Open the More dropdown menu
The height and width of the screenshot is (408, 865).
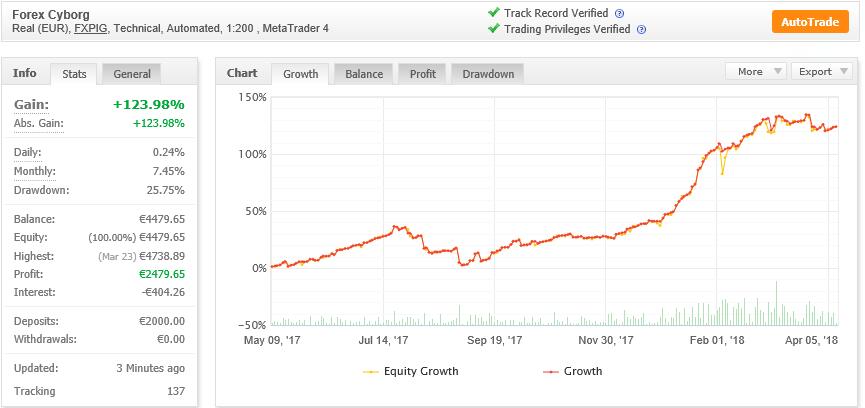(x=755, y=72)
